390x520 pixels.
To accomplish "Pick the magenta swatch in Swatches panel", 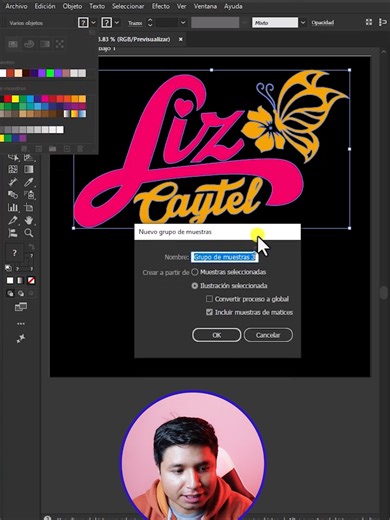I will pyautogui.click(x=45, y=99).
